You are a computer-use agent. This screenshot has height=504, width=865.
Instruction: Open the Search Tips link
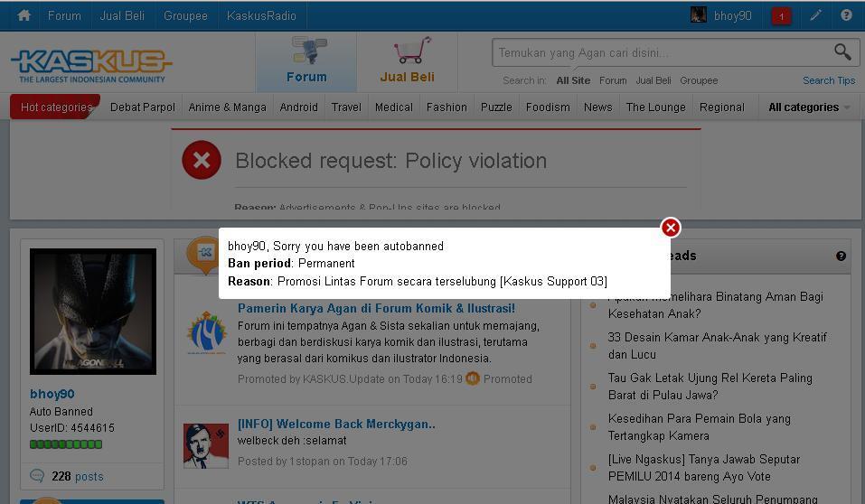[x=829, y=80]
